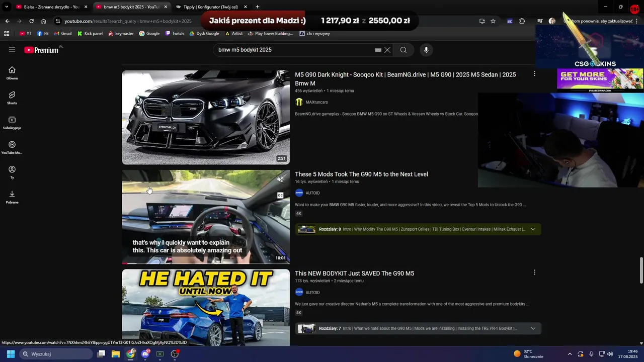Viewport: 644px width, 362px height.
Task: Open the Windows taskbar Wyszukaj search box
Action: click(55, 354)
